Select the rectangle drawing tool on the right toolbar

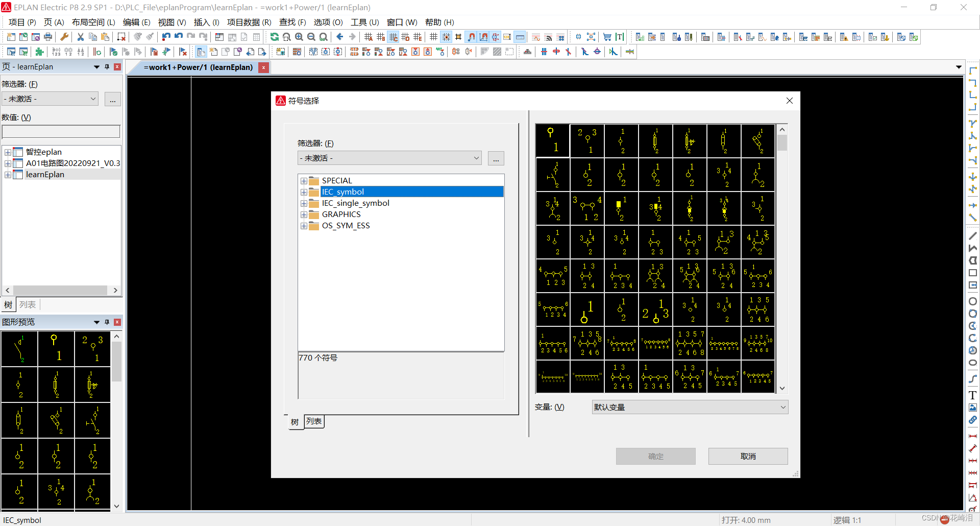point(973,273)
